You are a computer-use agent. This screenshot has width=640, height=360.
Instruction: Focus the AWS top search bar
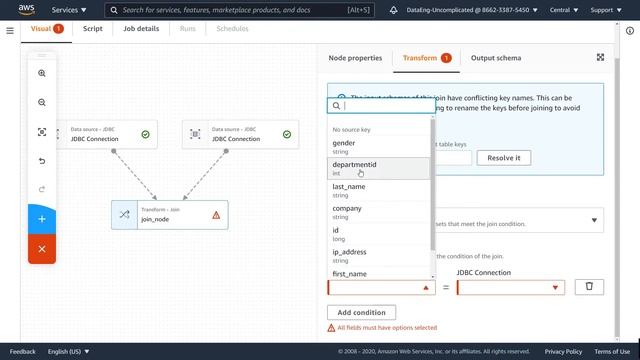[x=239, y=10]
